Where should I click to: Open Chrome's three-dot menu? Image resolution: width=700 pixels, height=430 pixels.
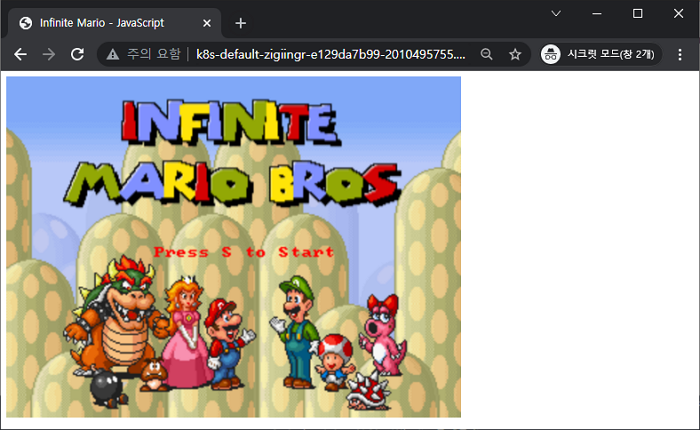coord(680,54)
